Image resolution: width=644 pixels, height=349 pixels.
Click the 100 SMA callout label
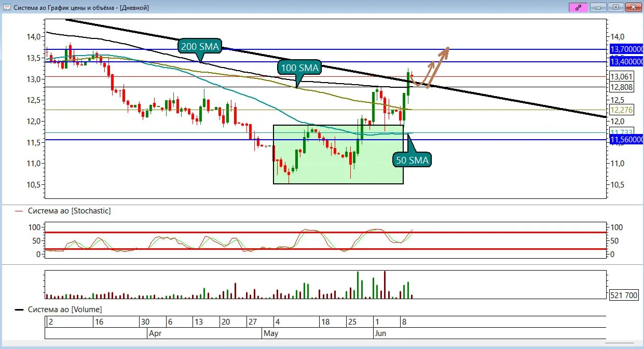click(x=298, y=67)
